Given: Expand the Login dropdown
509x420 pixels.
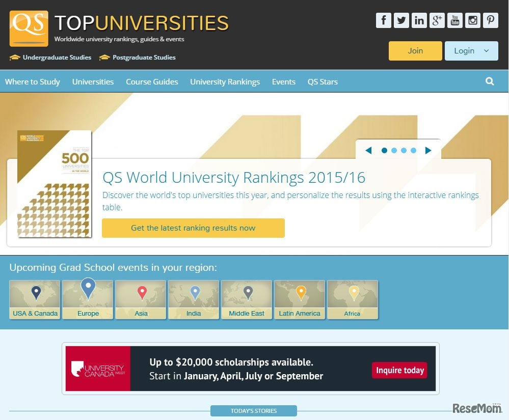Looking at the screenshot, I should pyautogui.click(x=471, y=51).
